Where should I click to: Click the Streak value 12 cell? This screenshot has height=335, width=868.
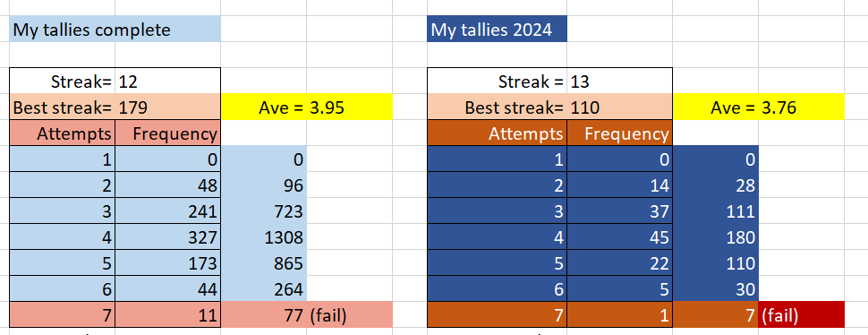point(167,82)
